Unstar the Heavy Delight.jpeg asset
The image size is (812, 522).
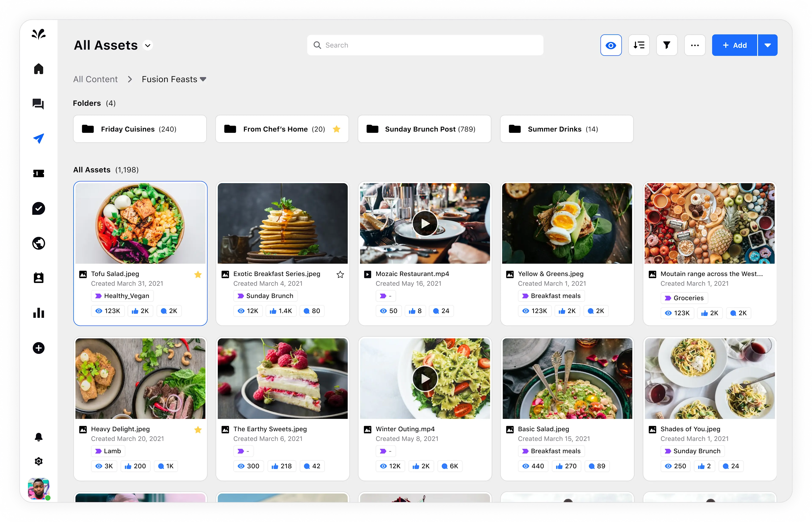198,429
